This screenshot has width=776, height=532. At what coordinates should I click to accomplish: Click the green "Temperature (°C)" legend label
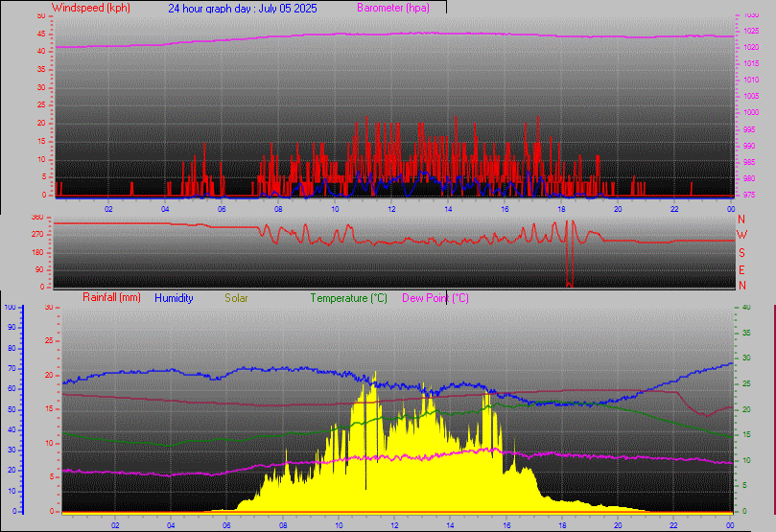pyautogui.click(x=348, y=298)
